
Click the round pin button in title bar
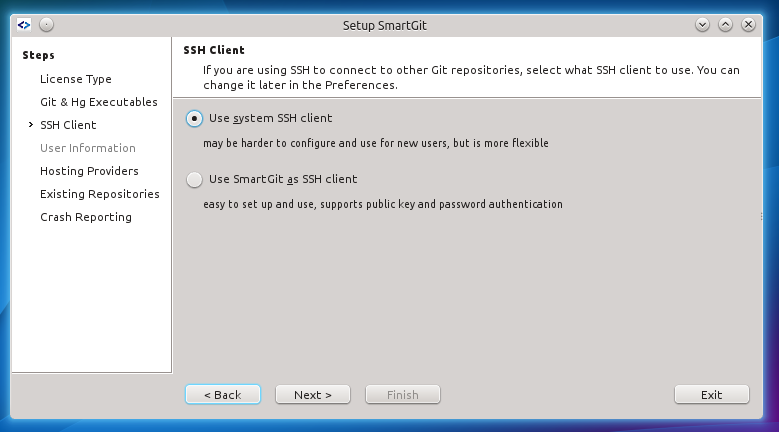point(46,23)
